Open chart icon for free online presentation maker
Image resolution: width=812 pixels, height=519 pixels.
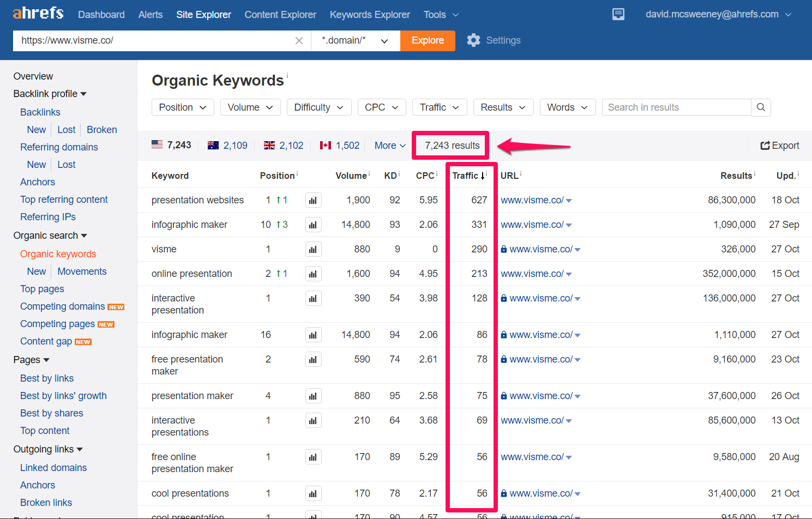click(x=313, y=457)
